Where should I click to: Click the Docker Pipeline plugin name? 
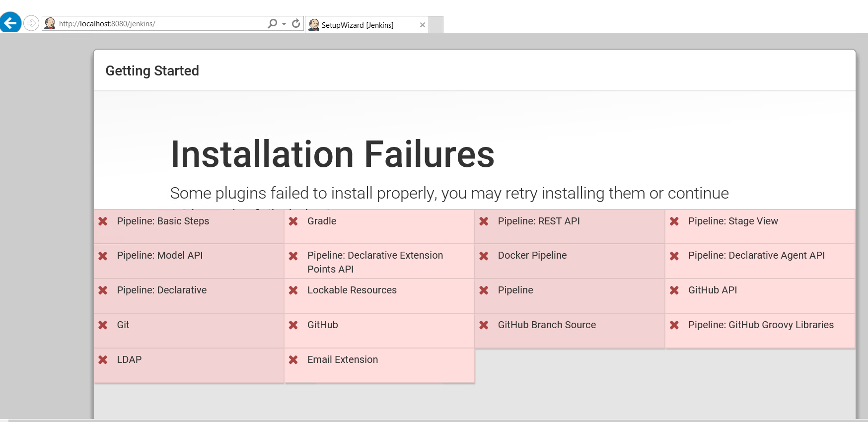click(532, 255)
